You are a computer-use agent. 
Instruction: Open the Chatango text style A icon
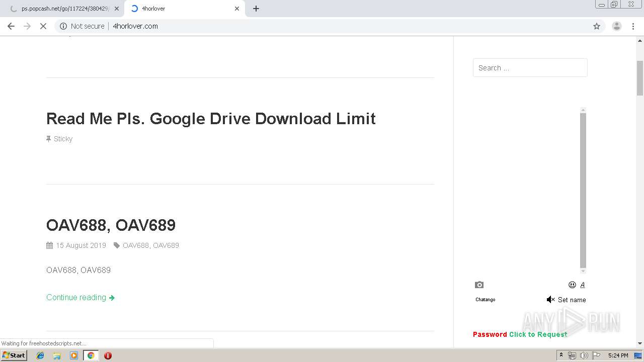(583, 285)
